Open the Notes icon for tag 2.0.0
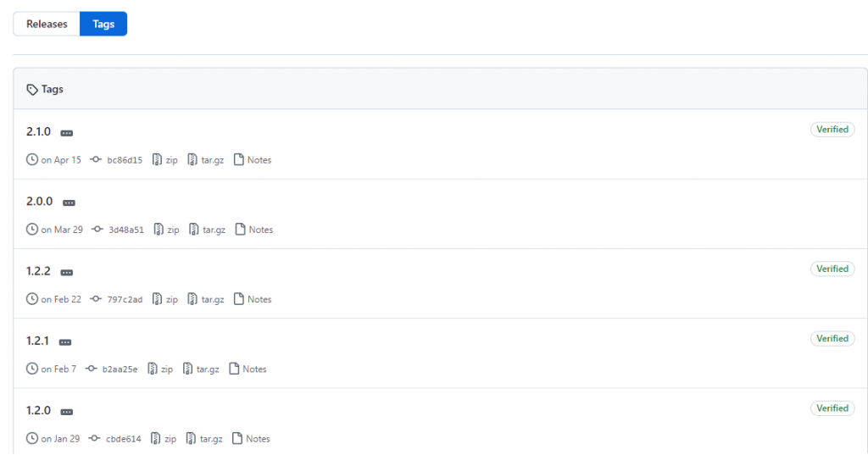The height and width of the screenshot is (455, 868). (x=240, y=229)
